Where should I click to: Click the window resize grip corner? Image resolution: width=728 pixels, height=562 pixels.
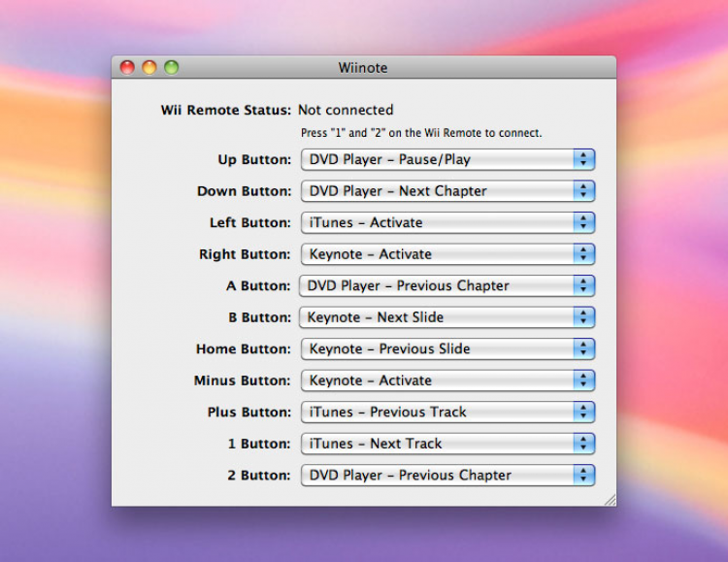(611, 500)
